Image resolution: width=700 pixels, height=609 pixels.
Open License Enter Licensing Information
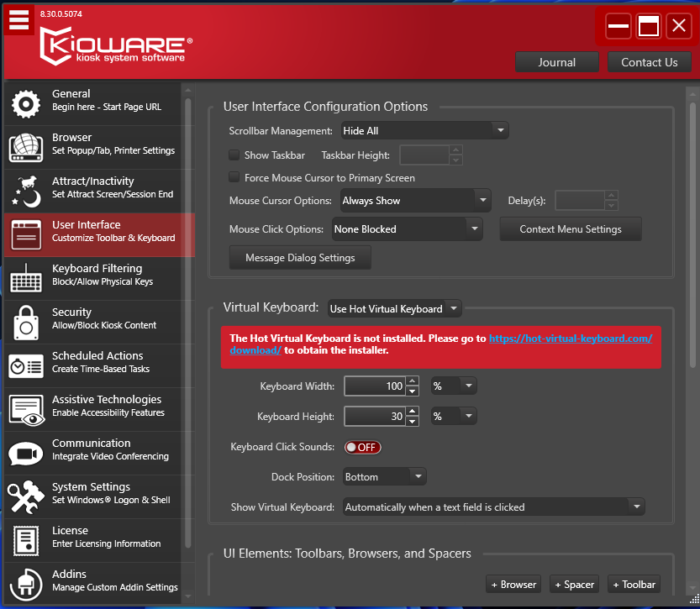click(x=92, y=541)
